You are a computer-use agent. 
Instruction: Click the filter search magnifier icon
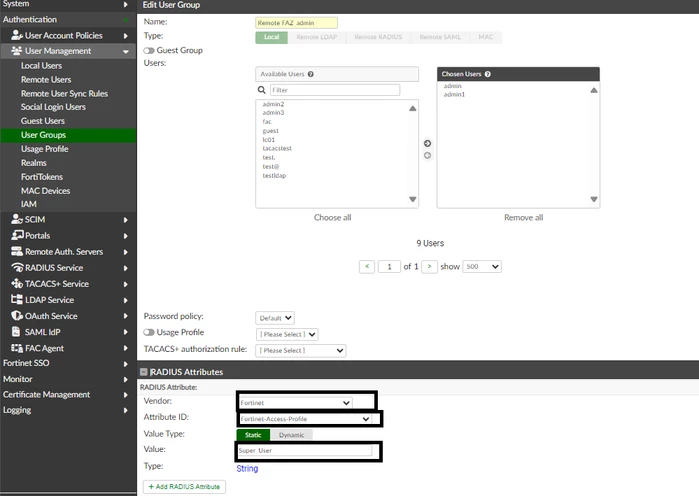(x=262, y=90)
